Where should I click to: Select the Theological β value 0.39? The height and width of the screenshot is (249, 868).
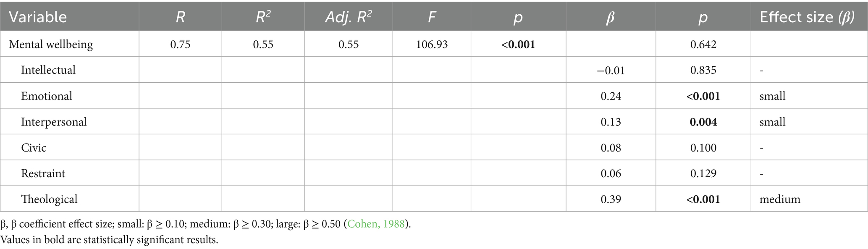point(611,199)
